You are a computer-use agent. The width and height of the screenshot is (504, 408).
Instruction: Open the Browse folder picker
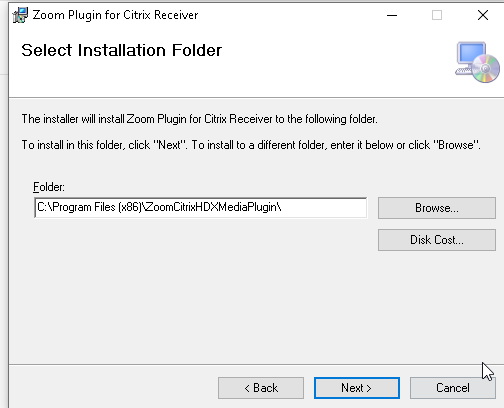pyautogui.click(x=437, y=208)
